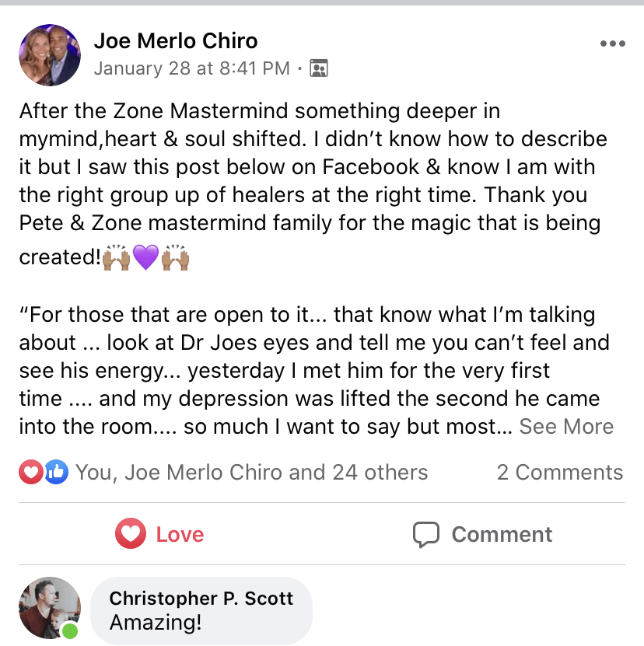
Task: Open the 2 Comments thread
Action: pos(560,472)
